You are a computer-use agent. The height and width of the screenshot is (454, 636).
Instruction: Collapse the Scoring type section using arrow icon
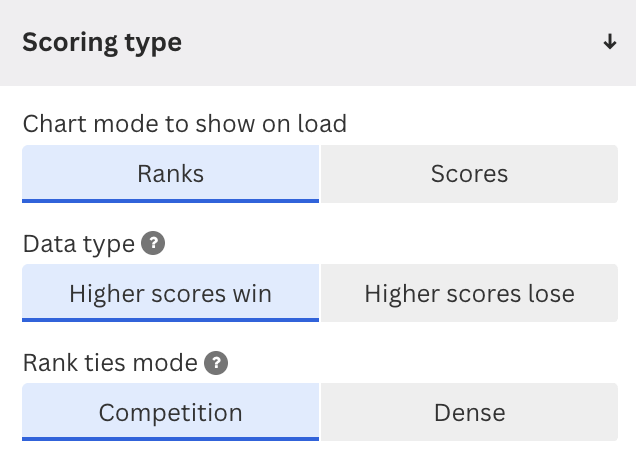(x=610, y=42)
